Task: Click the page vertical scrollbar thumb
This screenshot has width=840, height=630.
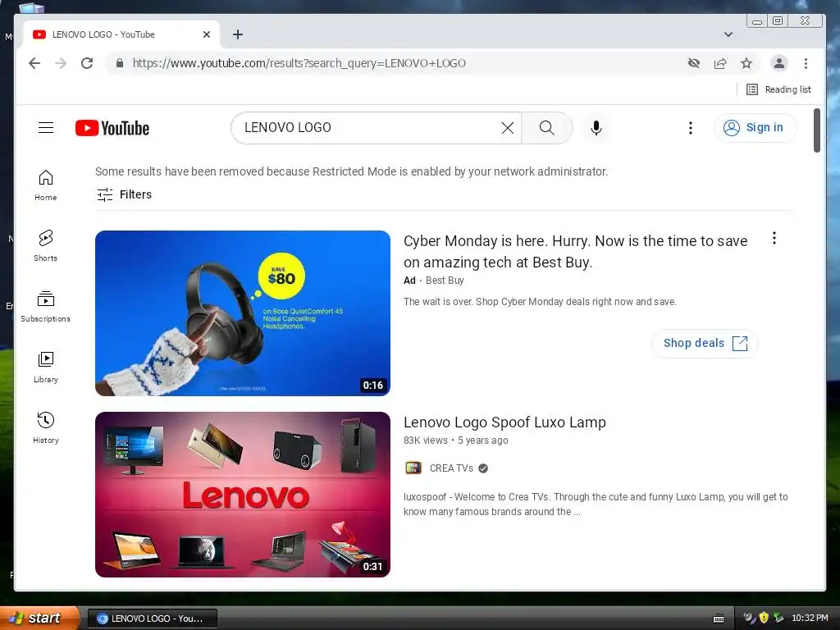Action: pyautogui.click(x=816, y=130)
